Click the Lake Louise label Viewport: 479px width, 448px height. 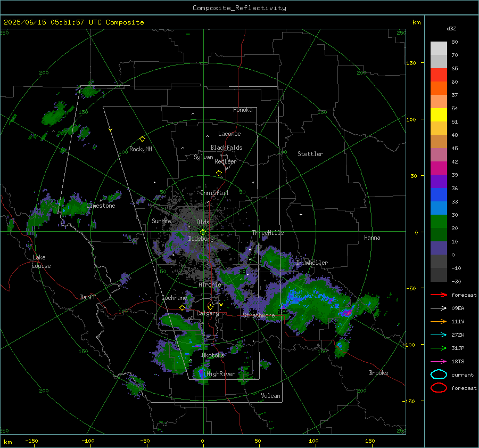pos(41,262)
